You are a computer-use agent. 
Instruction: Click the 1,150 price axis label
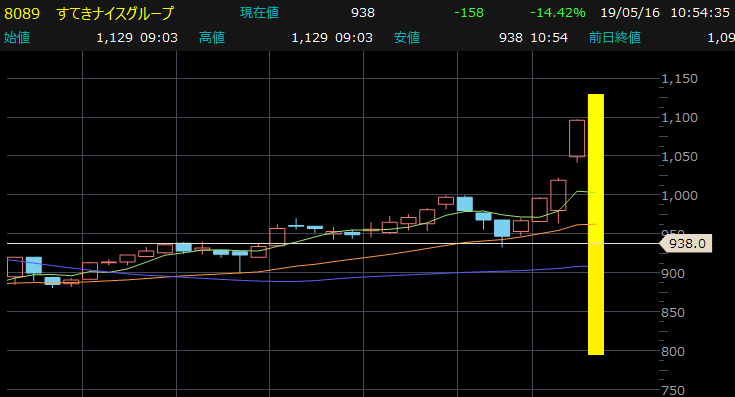pyautogui.click(x=679, y=79)
